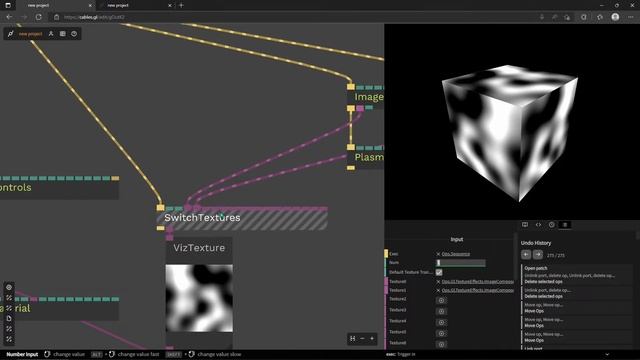Click the cables logo icon in the patch toolbar
This screenshot has height=360, width=640.
[11, 34]
